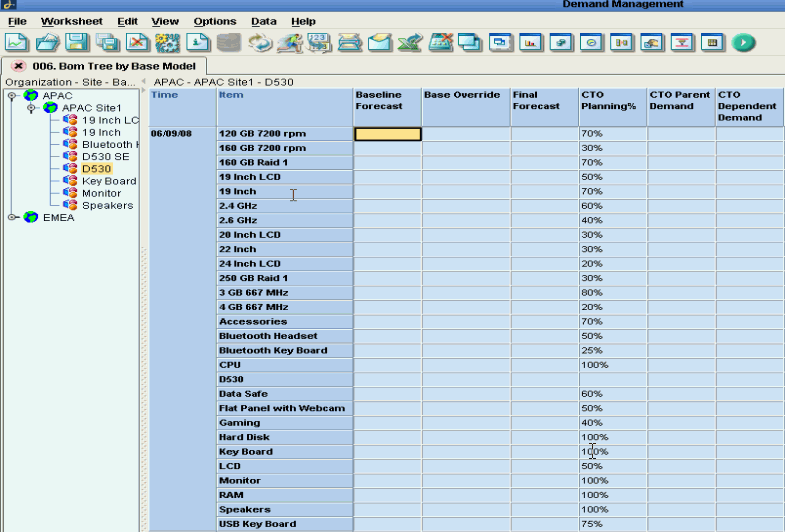
Task: Click the split columns window icon
Action: coord(621,43)
